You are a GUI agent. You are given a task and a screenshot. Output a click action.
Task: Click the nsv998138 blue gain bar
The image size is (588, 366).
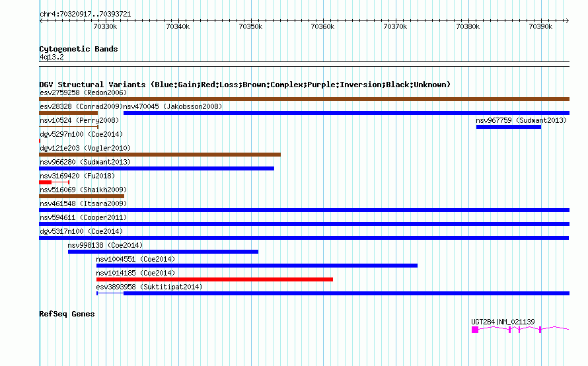click(x=163, y=252)
